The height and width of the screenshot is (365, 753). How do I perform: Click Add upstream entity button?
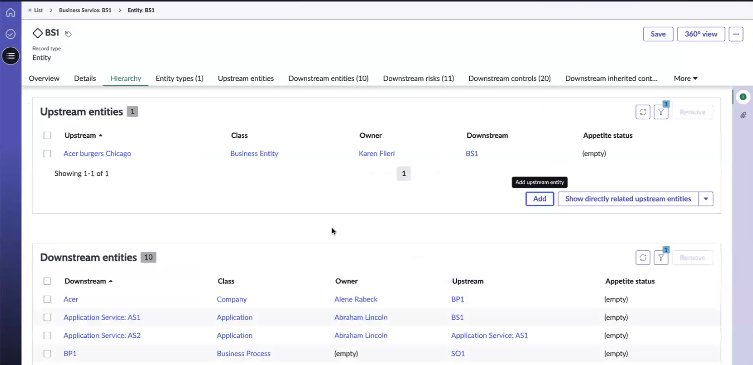tap(540, 199)
